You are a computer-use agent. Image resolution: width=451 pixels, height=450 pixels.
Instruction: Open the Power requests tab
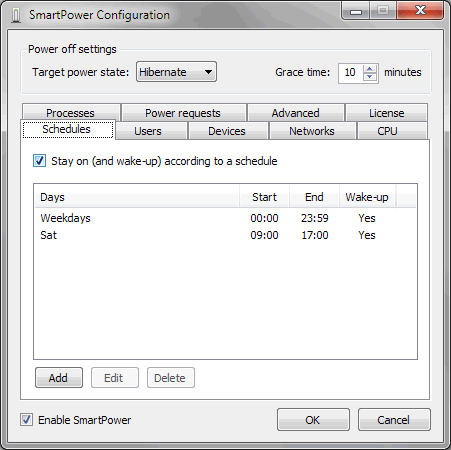click(x=184, y=113)
